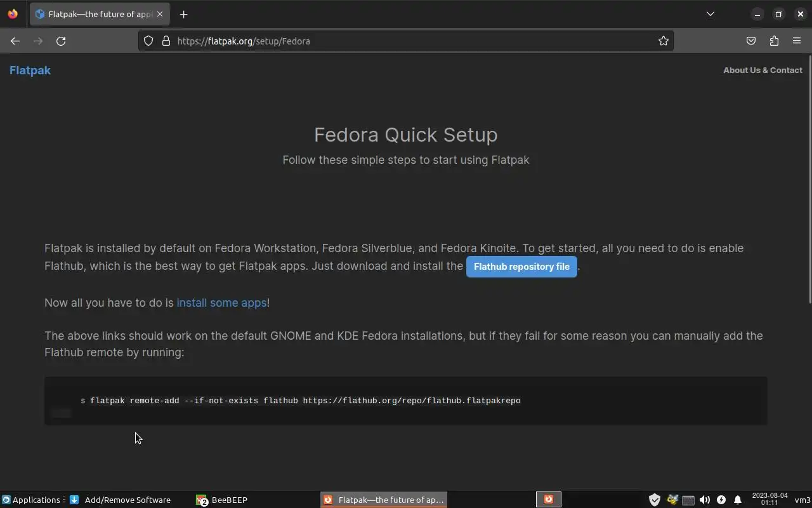This screenshot has height=508, width=812.
Task: Click the keyboard tray icon
Action: coord(688,500)
